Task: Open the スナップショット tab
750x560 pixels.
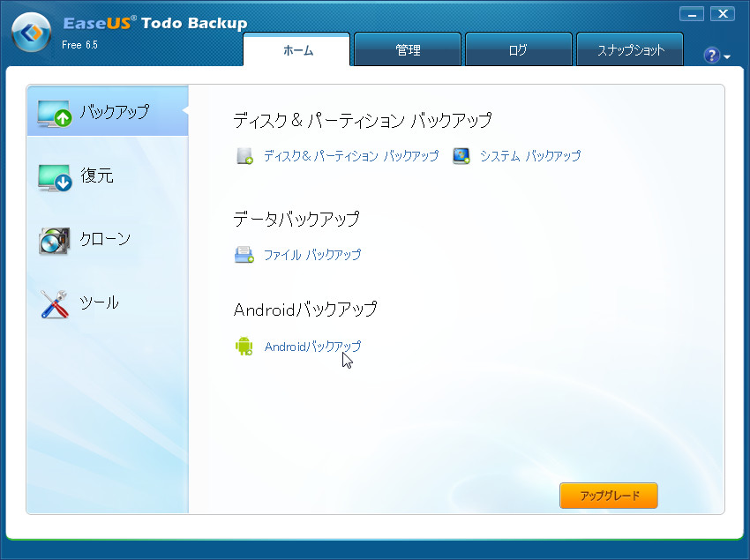Action: pyautogui.click(x=629, y=49)
